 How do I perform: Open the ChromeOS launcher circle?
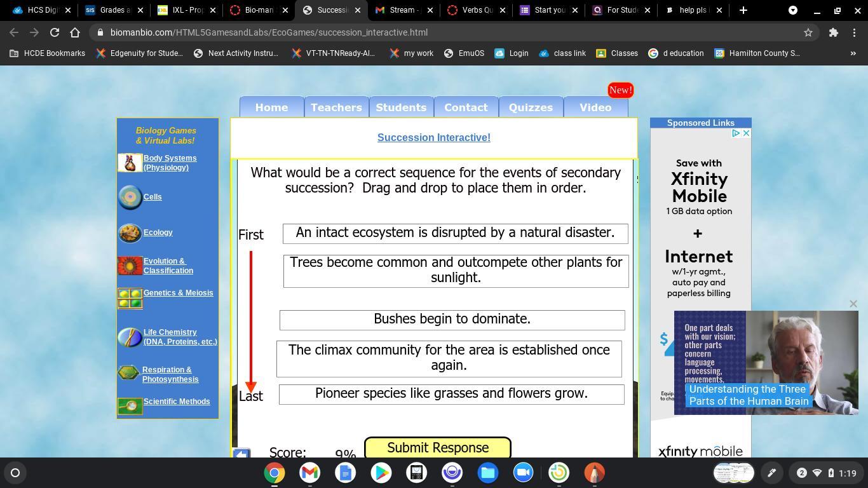[15, 473]
